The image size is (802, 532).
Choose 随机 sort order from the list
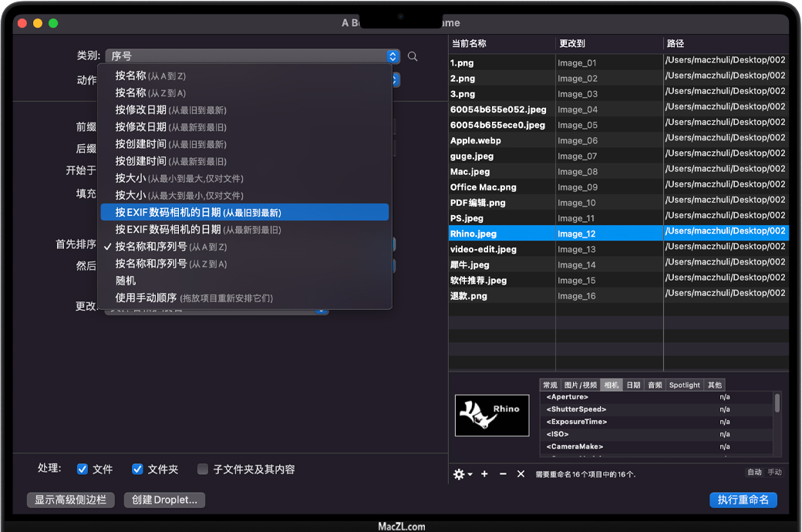[x=126, y=281]
